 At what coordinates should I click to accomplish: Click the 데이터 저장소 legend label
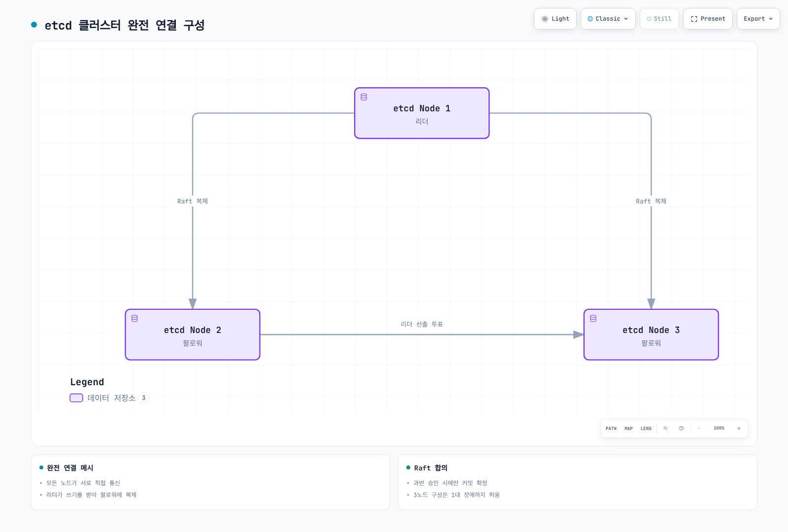(x=111, y=398)
